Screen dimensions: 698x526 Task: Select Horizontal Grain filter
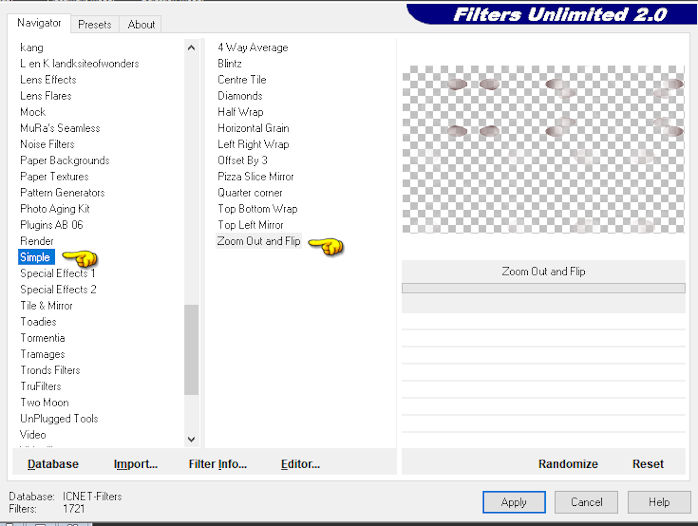pyautogui.click(x=253, y=128)
